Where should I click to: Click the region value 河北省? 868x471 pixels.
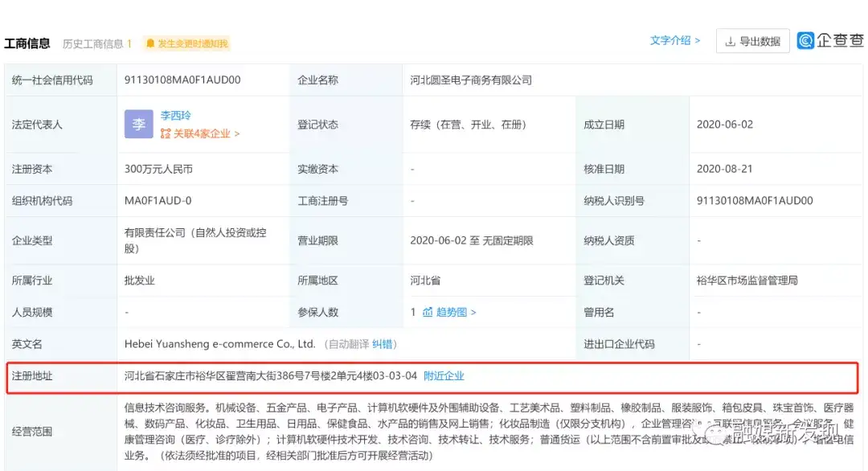425,281
